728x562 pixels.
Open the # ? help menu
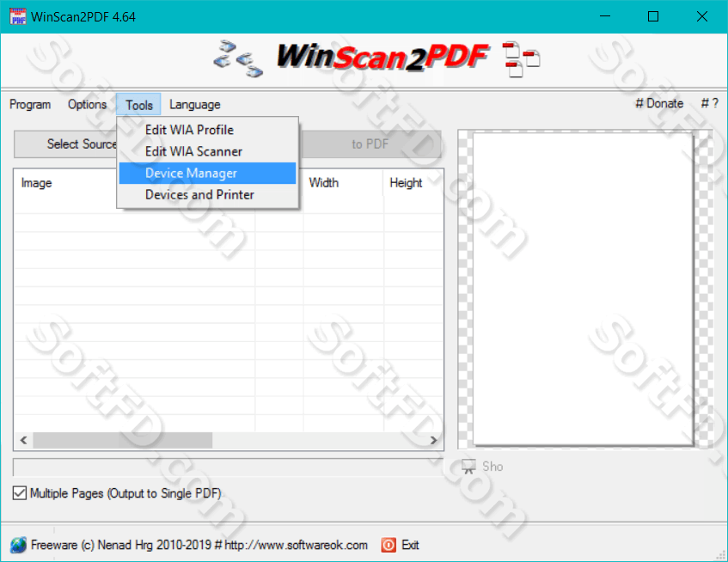[x=709, y=103]
